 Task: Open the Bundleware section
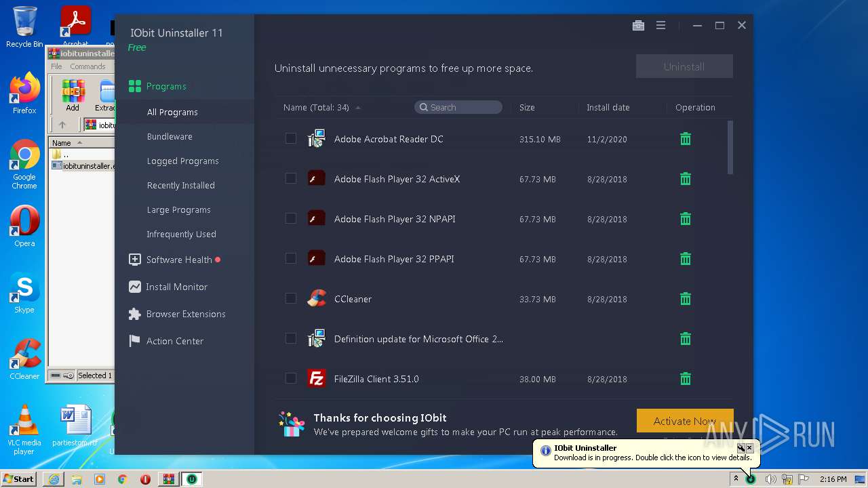[170, 136]
